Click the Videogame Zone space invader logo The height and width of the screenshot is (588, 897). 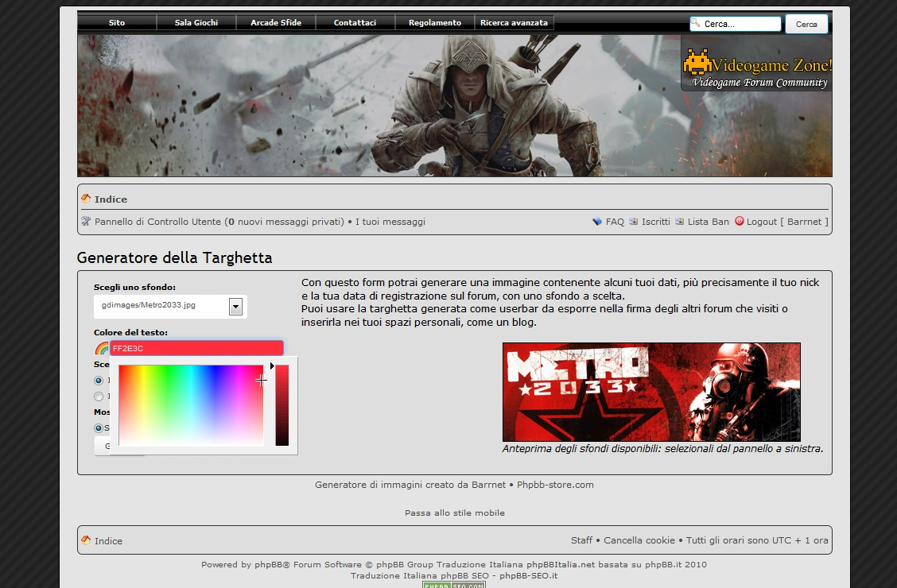pyautogui.click(x=697, y=62)
